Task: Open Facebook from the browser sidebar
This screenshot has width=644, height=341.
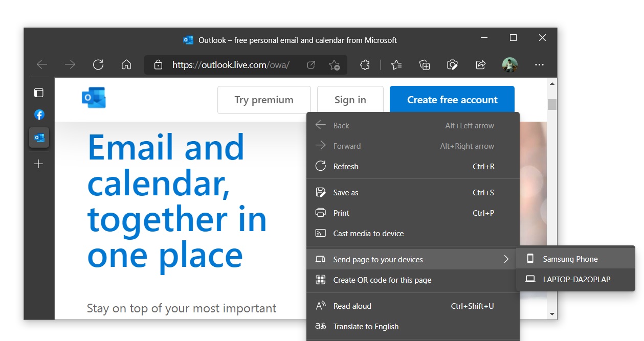Action: tap(39, 115)
